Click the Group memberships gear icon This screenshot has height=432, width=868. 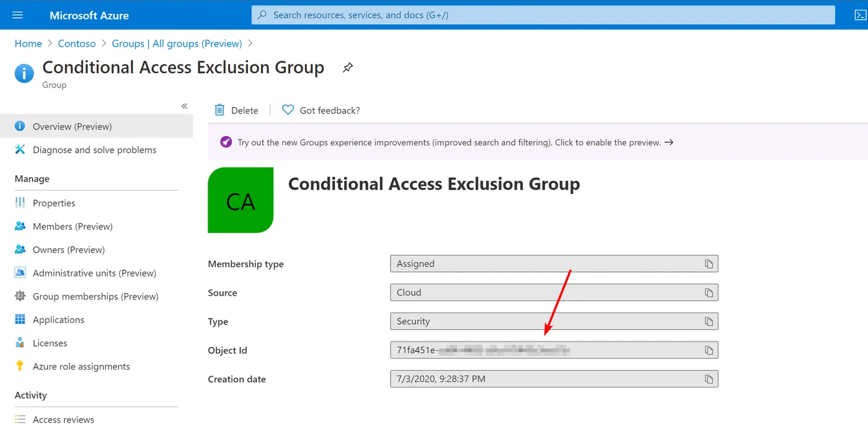20,296
